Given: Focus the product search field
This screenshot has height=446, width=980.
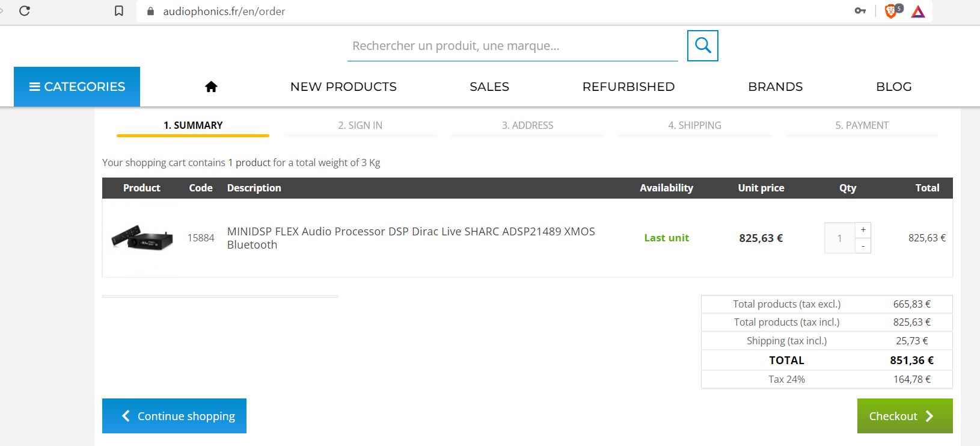Looking at the screenshot, I should (x=512, y=46).
